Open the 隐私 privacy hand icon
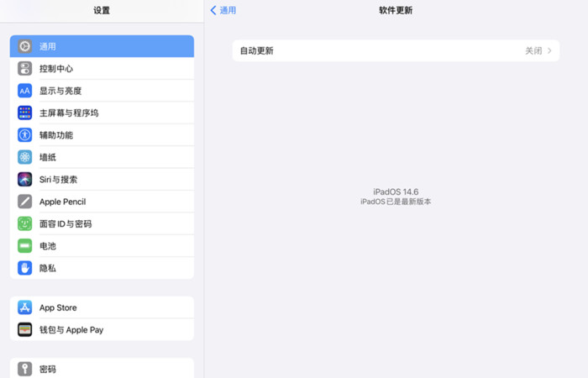The image size is (588, 378). coord(24,268)
